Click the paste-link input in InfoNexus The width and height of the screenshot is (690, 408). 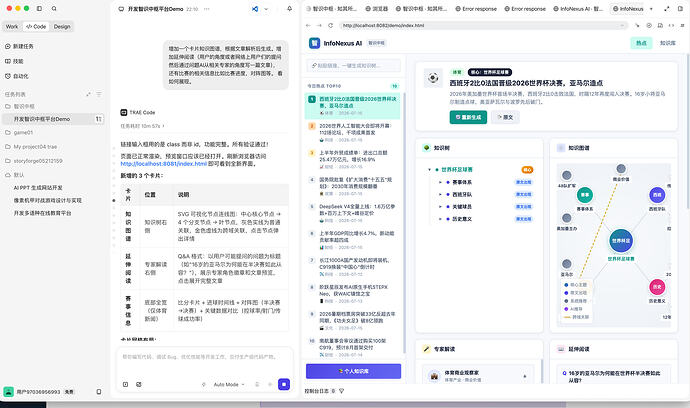[353, 66]
